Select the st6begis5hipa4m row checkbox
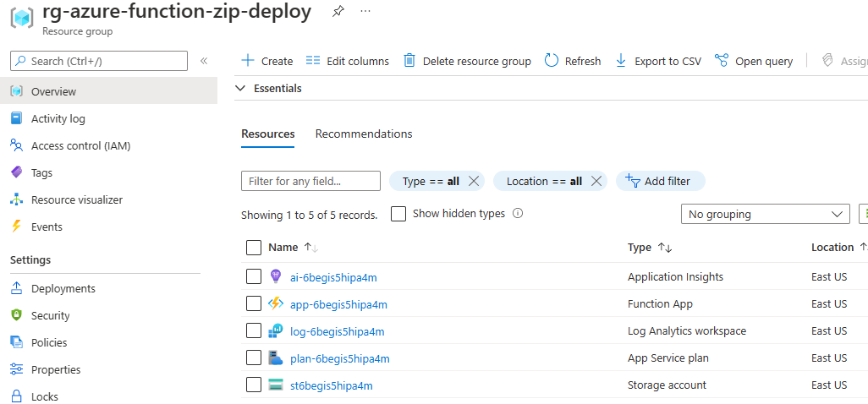Image resolution: width=868 pixels, height=404 pixels. tap(254, 385)
